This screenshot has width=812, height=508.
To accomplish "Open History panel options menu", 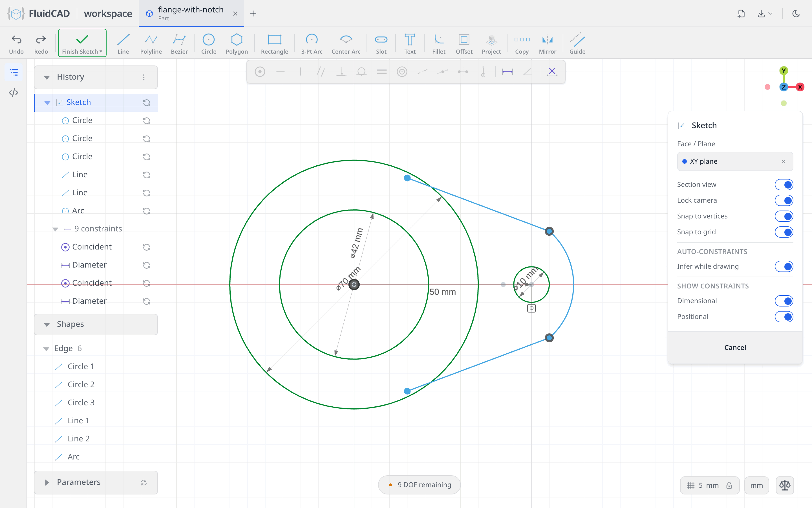I will [144, 77].
